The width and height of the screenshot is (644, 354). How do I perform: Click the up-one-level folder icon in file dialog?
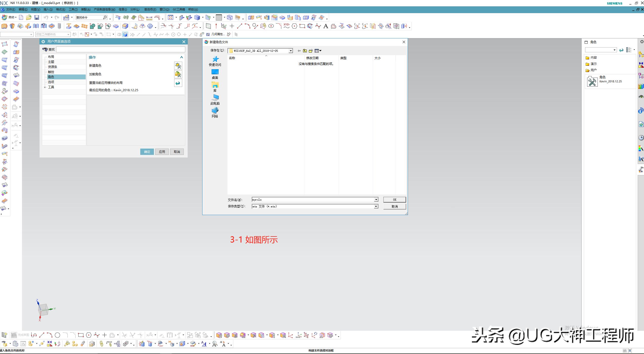pyautogui.click(x=305, y=51)
